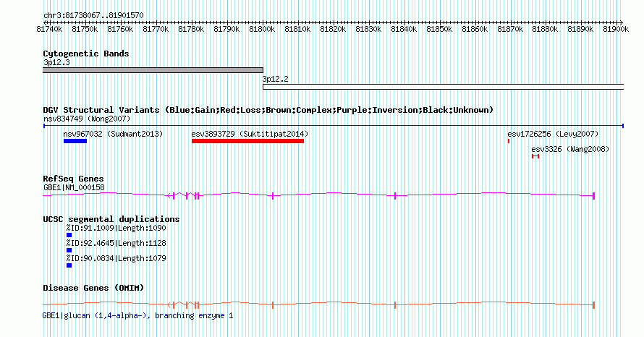Screen dimensions: 644x337
Task: Click the nsv834749 long blue variant line
Action: [334, 126]
